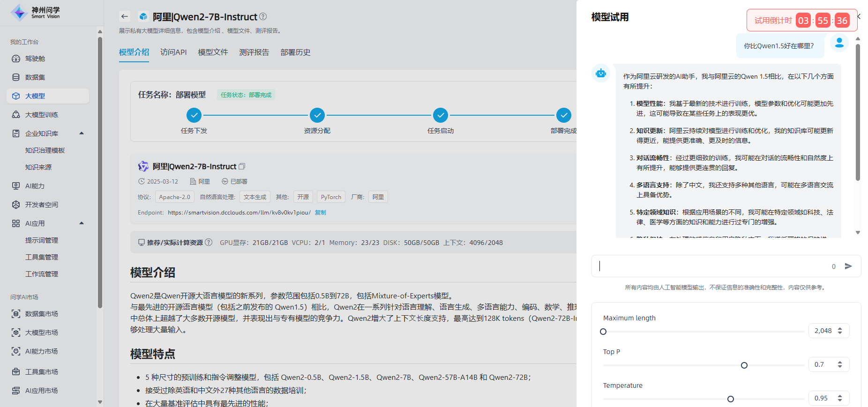Collapse the 企业知识库 sidebar group
Screen dimensions: 868x407
tap(82, 133)
